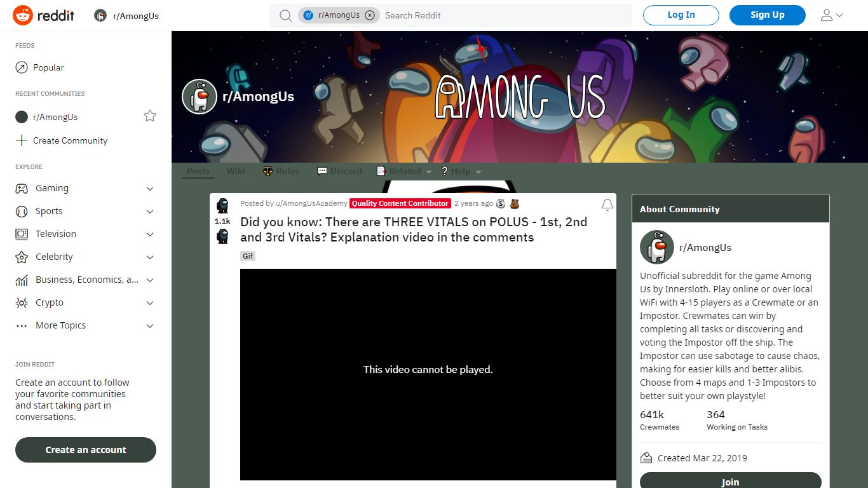Click the Television icon
868x488 pixels.
point(22,234)
